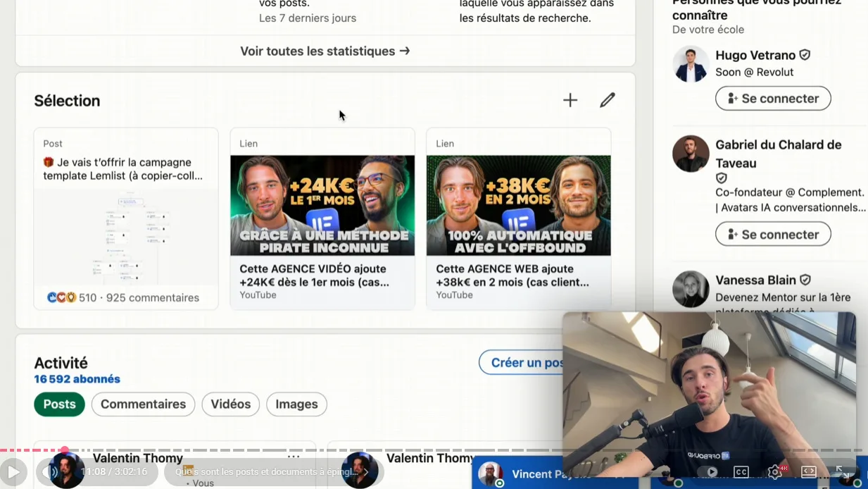Image resolution: width=868 pixels, height=489 pixels.
Task: Select the Posts activity filter
Action: click(x=59, y=404)
